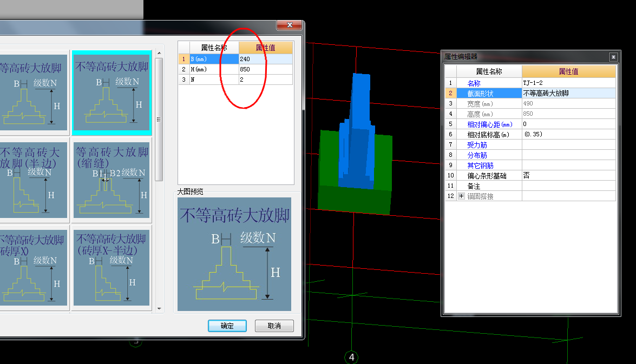636x364 pixels.
Task: Click the 备注 value cell
Action: click(569, 186)
